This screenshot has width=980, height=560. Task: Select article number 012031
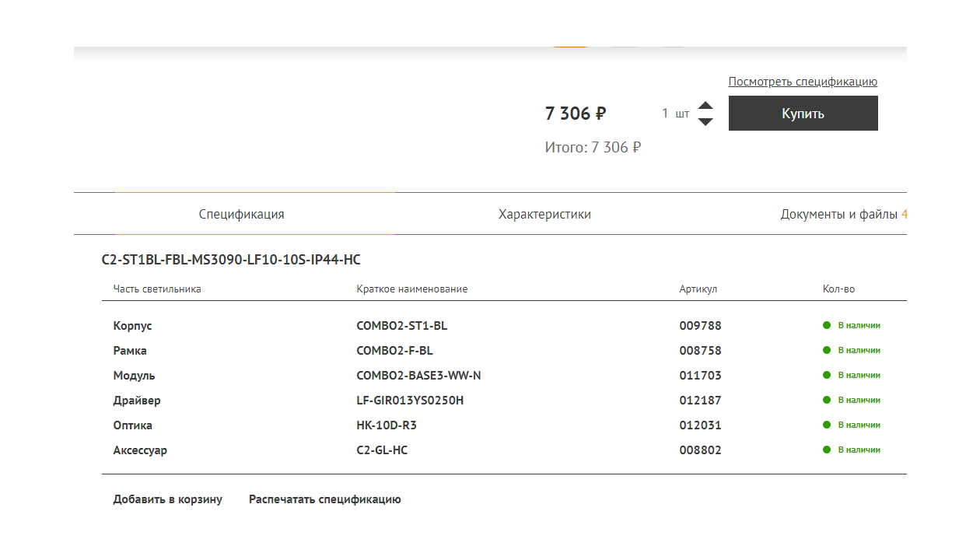pyautogui.click(x=701, y=425)
